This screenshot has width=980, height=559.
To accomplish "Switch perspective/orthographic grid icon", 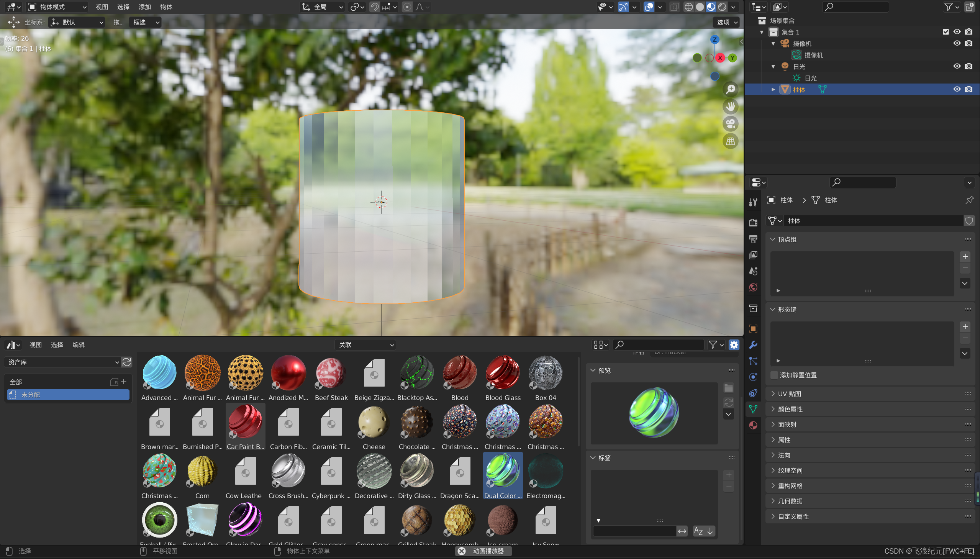I will 731,141.
